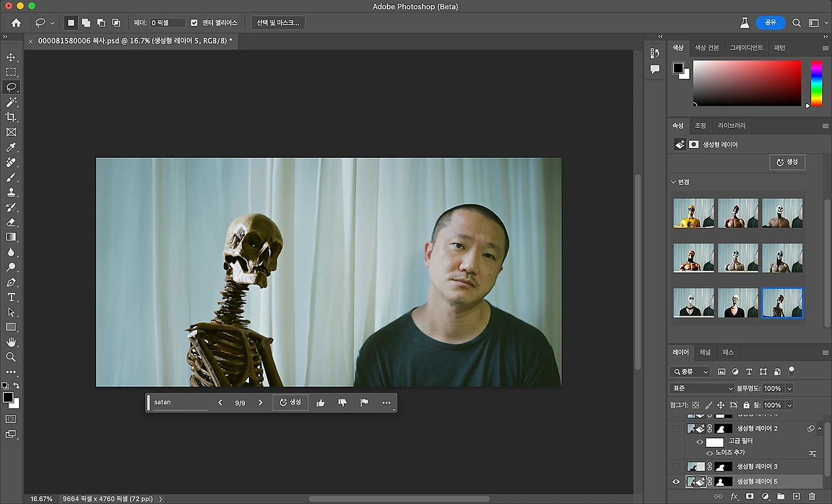Viewport: 832px width, 504px height.
Task: Select the Brush tool
Action: click(x=11, y=177)
